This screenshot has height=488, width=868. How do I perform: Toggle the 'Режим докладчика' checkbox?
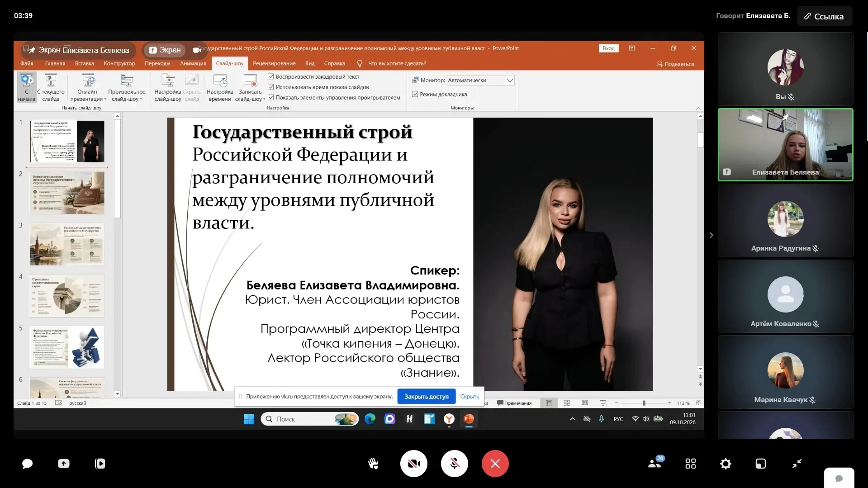pyautogui.click(x=415, y=94)
